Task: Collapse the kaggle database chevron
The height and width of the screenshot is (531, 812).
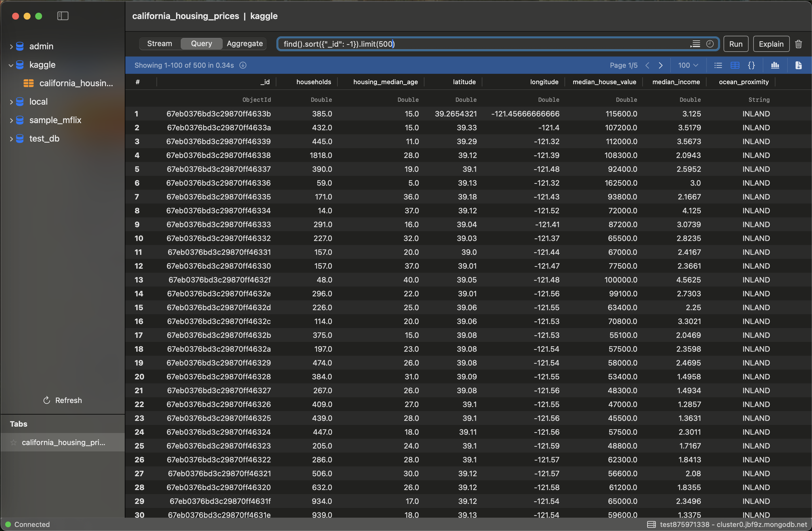Action: click(x=11, y=65)
